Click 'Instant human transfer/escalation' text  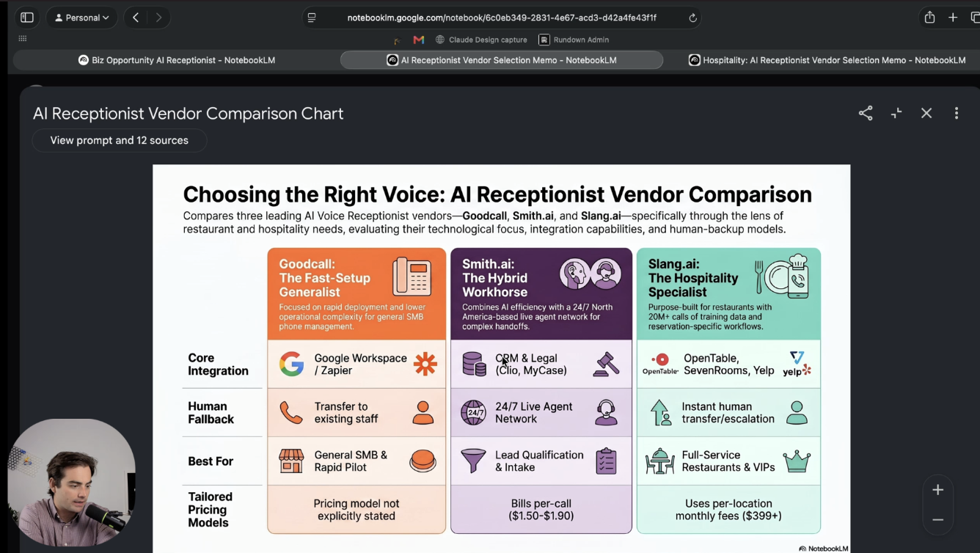click(728, 413)
